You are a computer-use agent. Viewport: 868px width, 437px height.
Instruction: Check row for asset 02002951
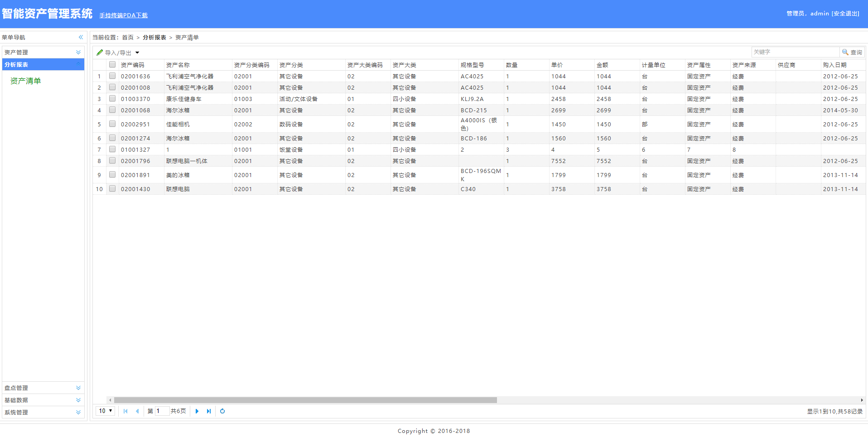coord(112,124)
